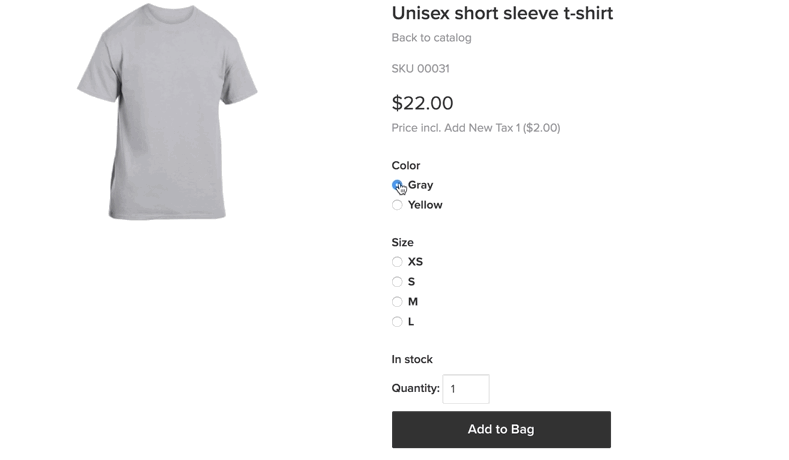Click the gray t-shirt product image
This screenshot has height=460, width=789.
(167, 110)
